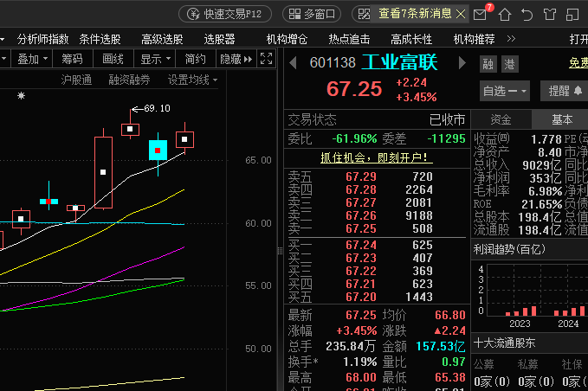This screenshot has height=391, width=588.
Task: Open 机构推荐 menu item
Action: click(474, 39)
